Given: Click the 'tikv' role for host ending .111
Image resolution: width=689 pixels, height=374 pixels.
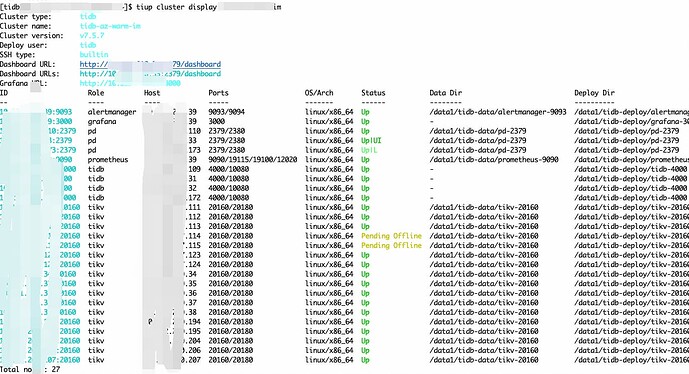Looking at the screenshot, I should click(x=96, y=207).
